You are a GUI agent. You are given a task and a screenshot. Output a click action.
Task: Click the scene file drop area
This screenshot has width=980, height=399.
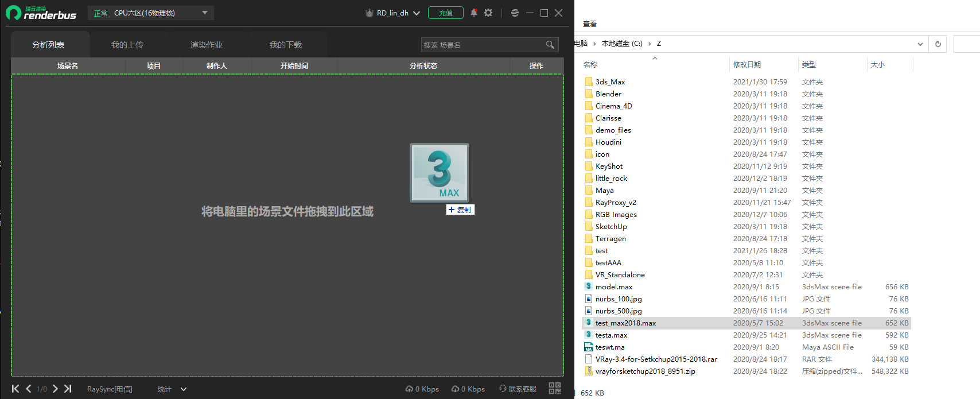click(287, 225)
